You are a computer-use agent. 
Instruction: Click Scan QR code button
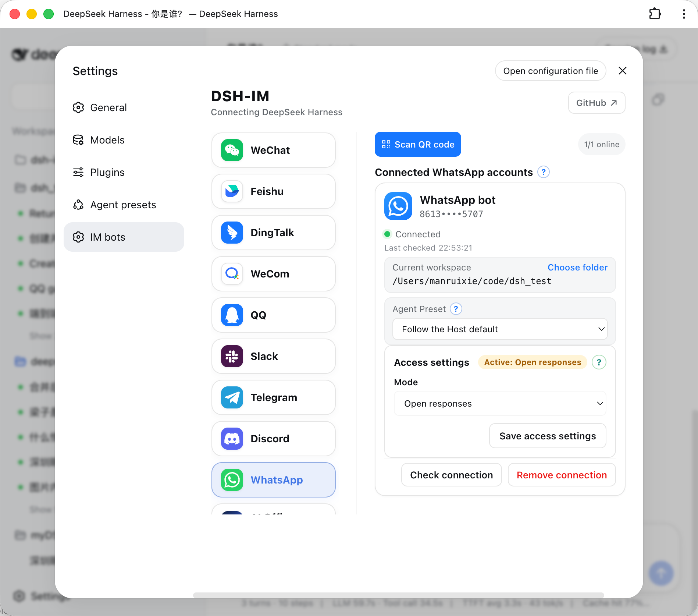coord(418,144)
